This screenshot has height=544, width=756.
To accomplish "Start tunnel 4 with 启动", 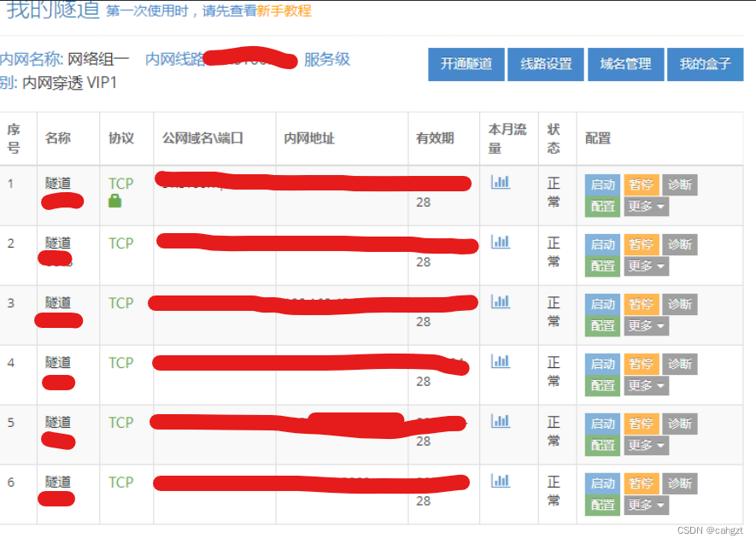I will pyautogui.click(x=603, y=364).
